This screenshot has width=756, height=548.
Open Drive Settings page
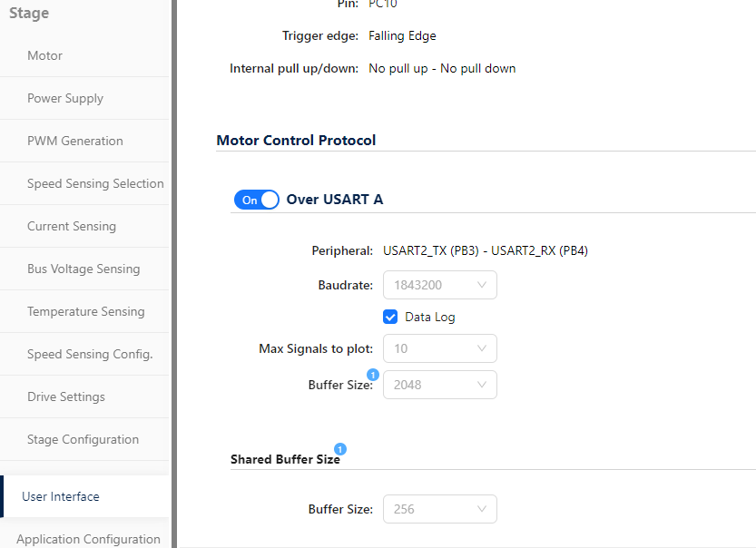click(x=66, y=396)
